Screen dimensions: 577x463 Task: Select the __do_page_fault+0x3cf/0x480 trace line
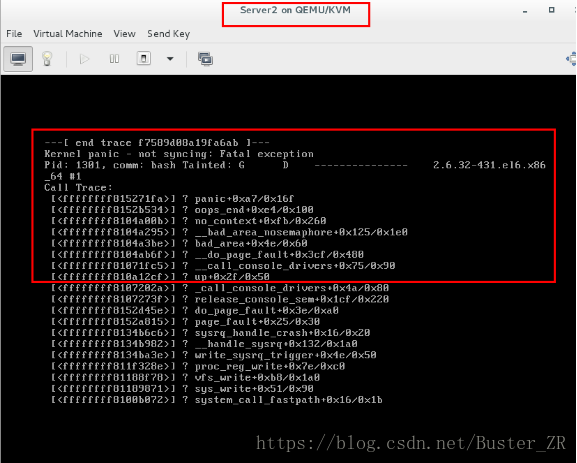tap(207, 254)
